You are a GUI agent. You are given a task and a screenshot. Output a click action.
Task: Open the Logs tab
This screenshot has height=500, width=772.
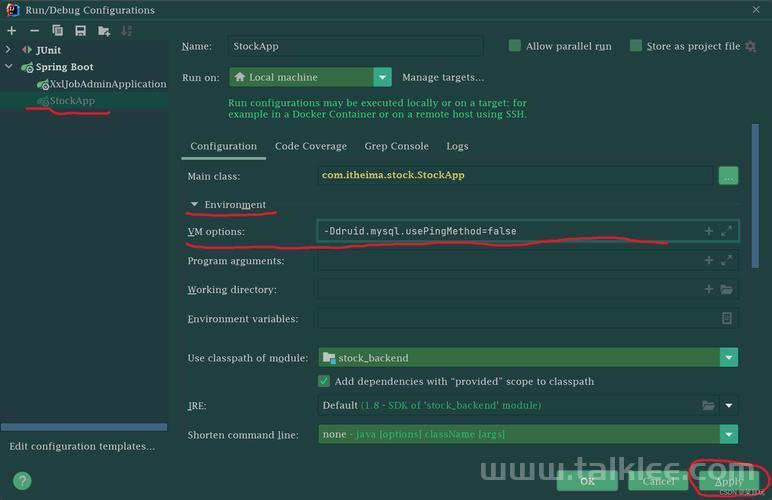[457, 146]
